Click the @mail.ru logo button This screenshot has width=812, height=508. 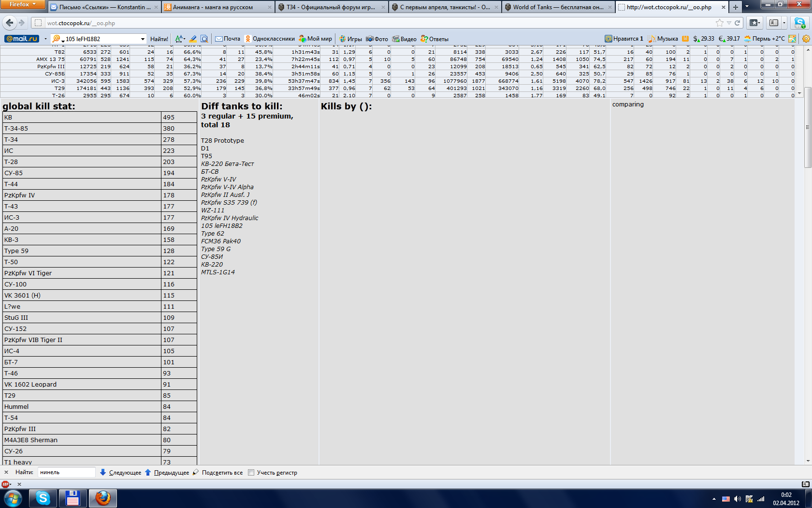pyautogui.click(x=22, y=39)
